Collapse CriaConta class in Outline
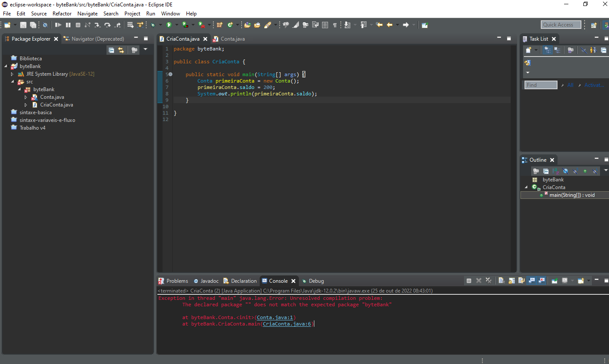Viewport: 609px width, 364px height. click(526, 187)
